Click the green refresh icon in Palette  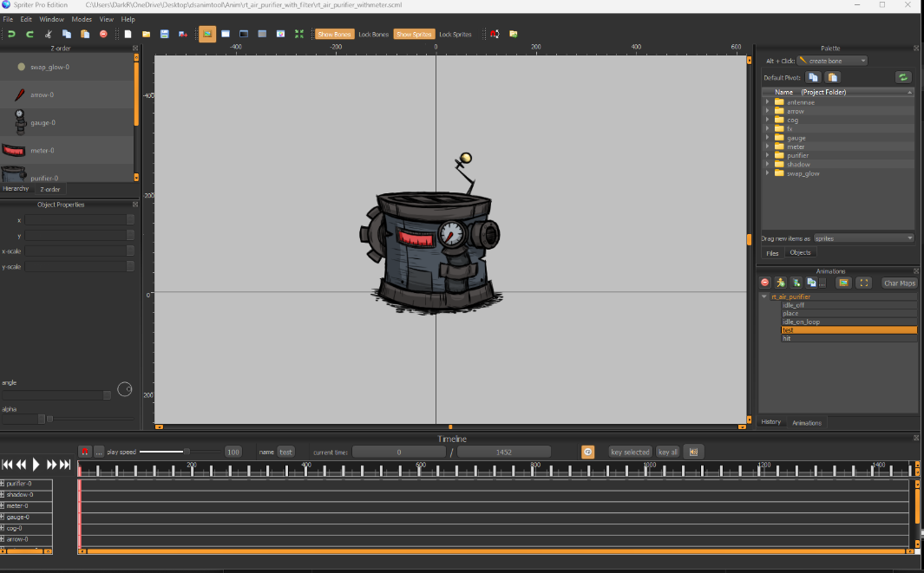(x=903, y=77)
